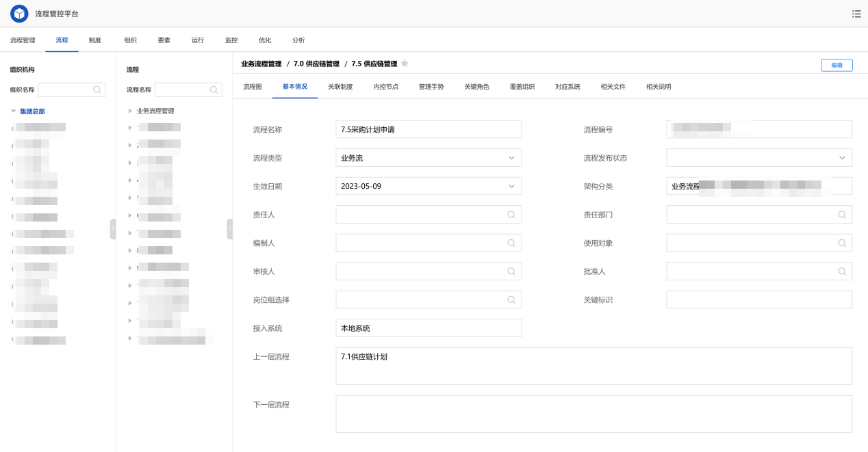
Task: Collapse the 组织机构 panel with its handle
Action: 113,229
